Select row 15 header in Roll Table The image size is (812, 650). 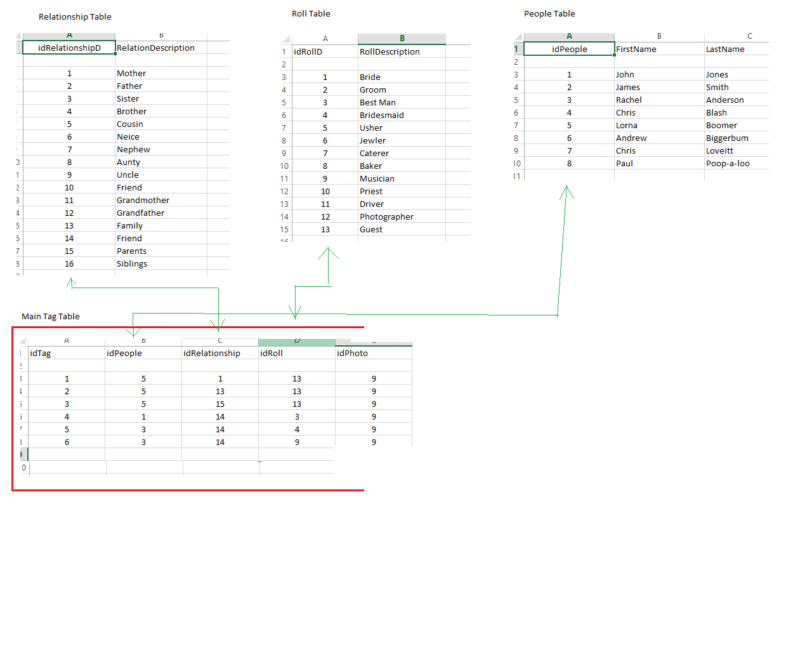pyautogui.click(x=284, y=229)
